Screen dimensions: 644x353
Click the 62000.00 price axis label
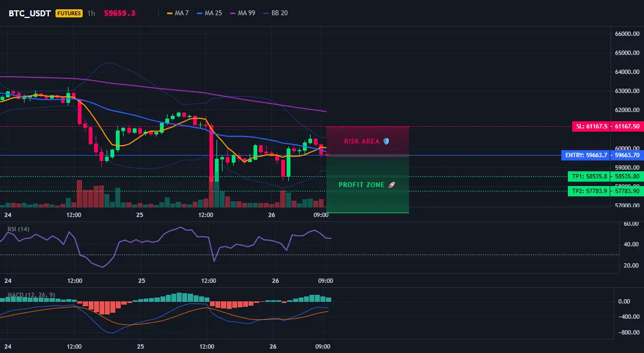coord(627,110)
